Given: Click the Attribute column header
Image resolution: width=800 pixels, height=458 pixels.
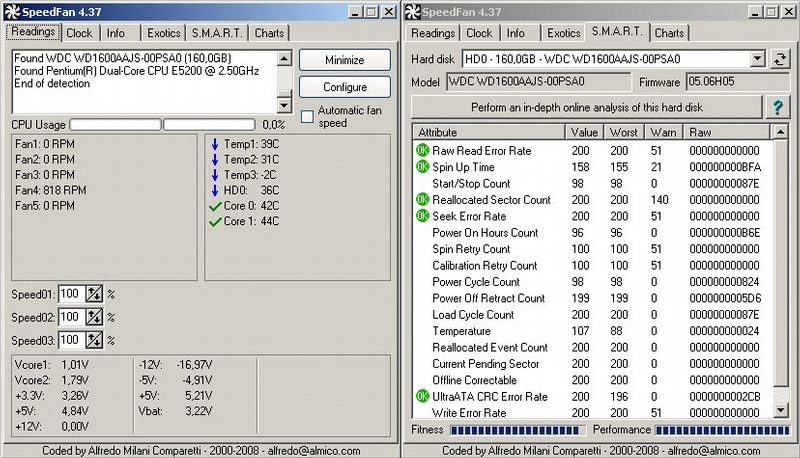Looking at the screenshot, I should pos(489,132).
